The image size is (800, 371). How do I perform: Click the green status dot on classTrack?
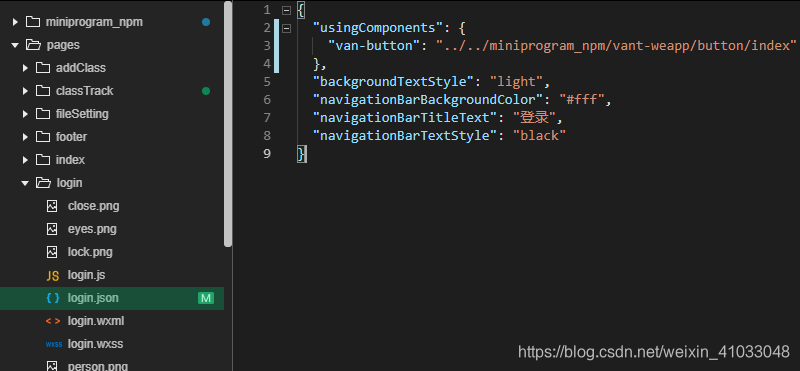coord(206,91)
